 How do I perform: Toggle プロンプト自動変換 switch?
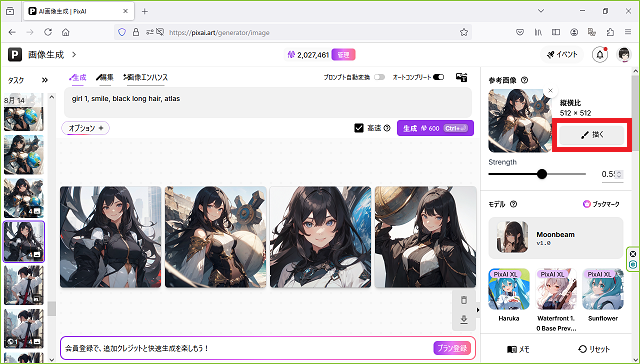click(379, 77)
